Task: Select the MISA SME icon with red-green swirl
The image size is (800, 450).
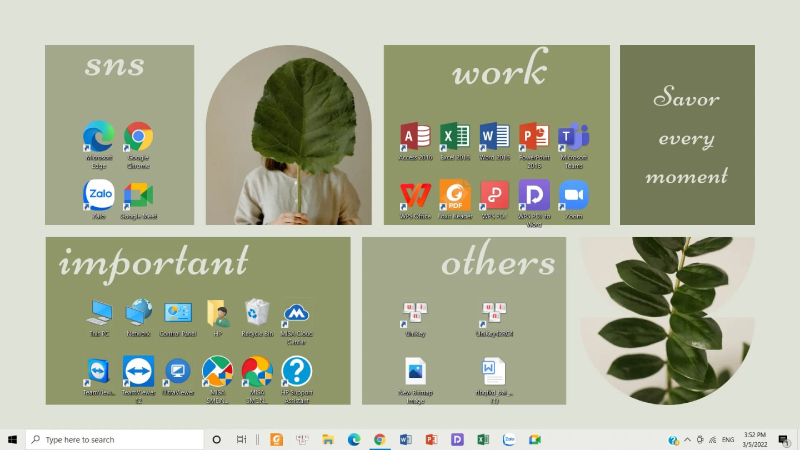Action: [257, 380]
